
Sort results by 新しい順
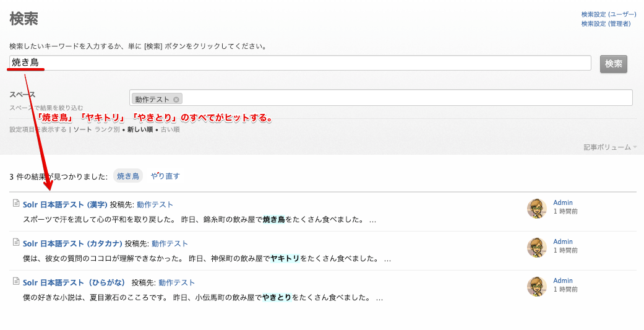[140, 129]
